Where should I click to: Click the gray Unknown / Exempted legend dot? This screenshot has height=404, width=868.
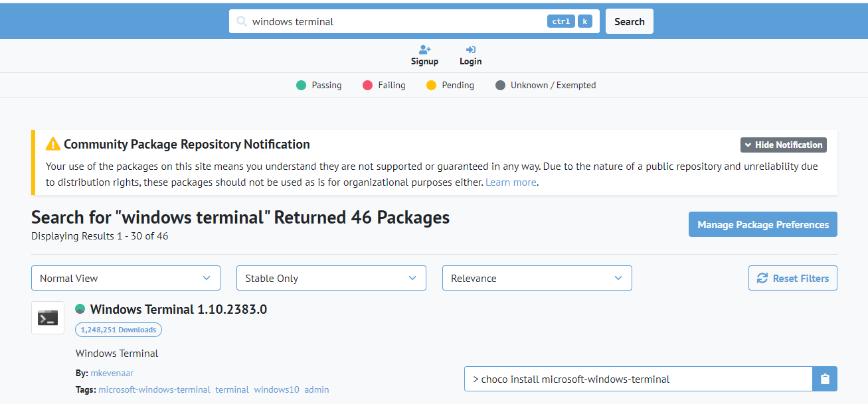(x=501, y=85)
